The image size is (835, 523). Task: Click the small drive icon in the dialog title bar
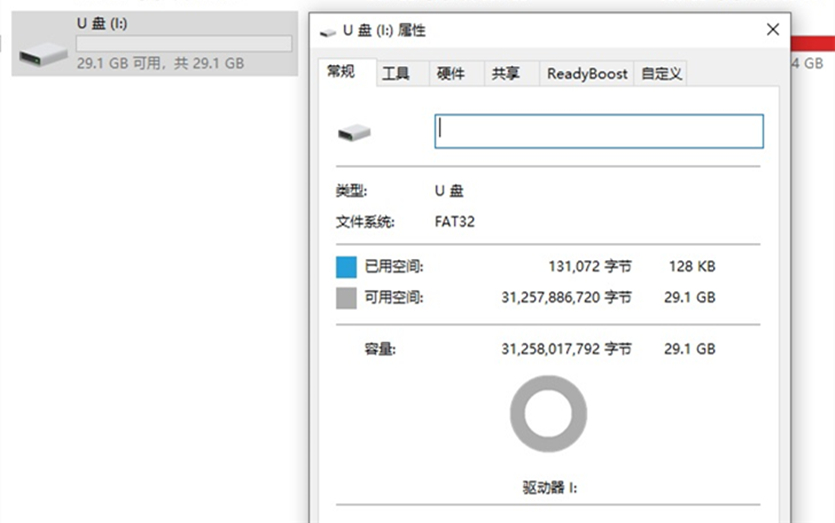pyautogui.click(x=327, y=31)
